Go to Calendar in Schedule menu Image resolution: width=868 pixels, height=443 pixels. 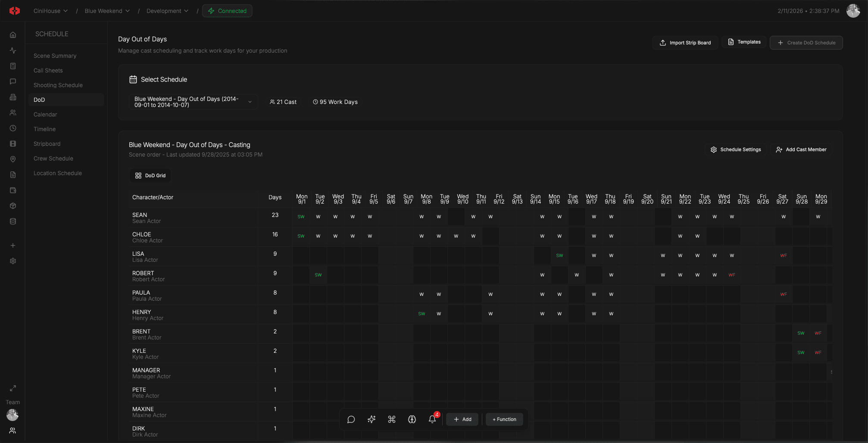pos(45,114)
